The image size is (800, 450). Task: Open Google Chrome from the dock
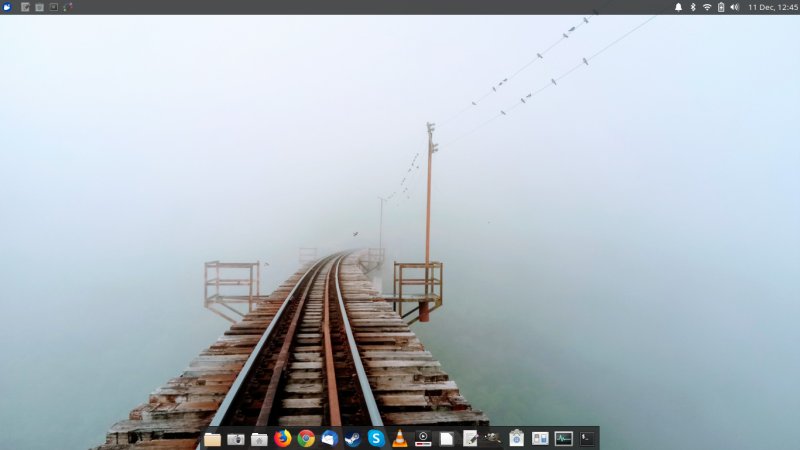click(306, 438)
